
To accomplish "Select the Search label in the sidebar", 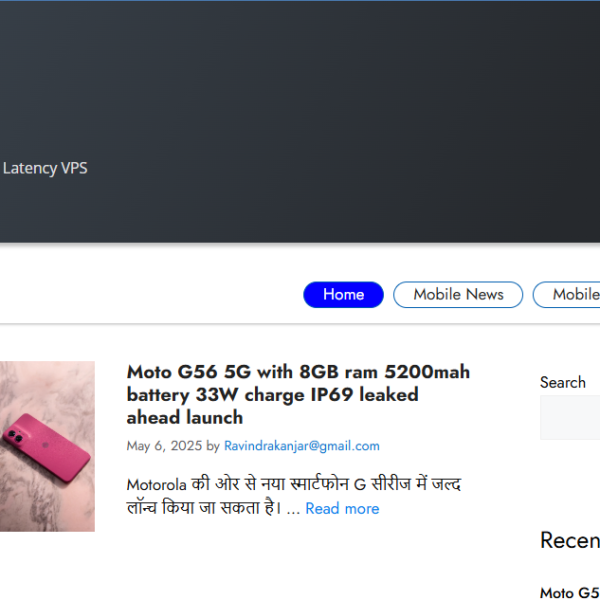I will click(562, 382).
